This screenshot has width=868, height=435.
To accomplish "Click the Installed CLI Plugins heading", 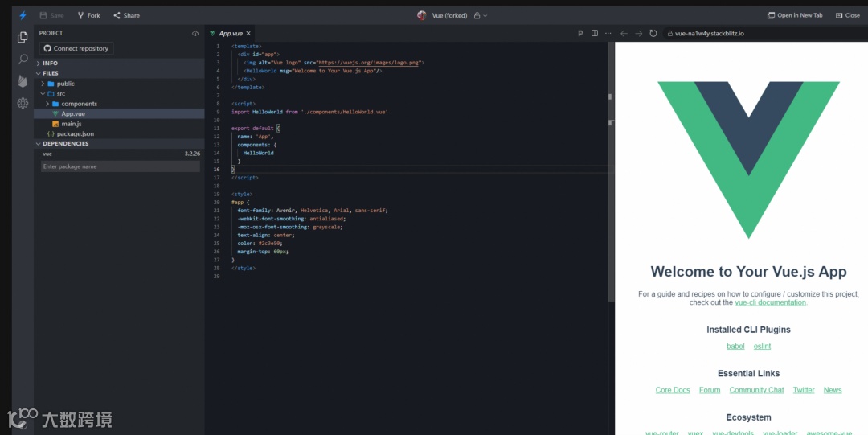I will pos(748,330).
